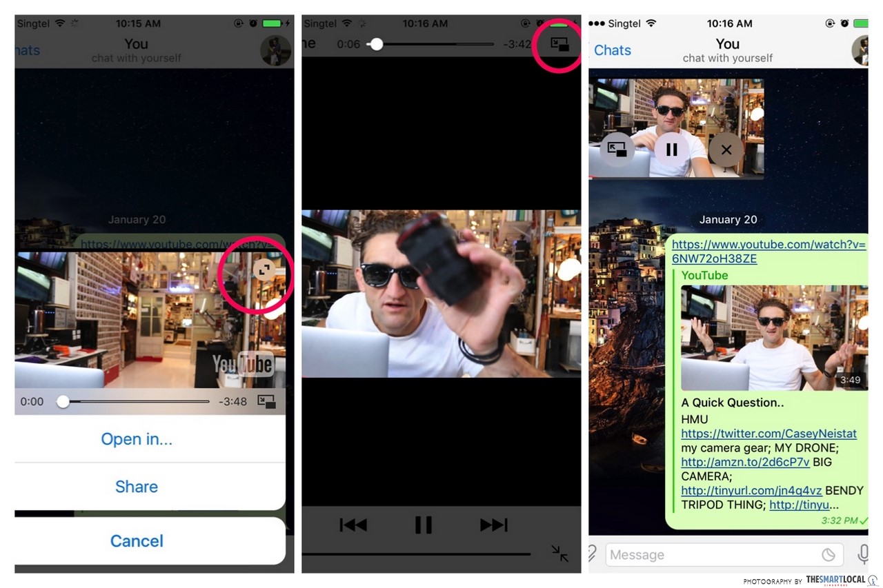Open the twitter.com/CaseyNeistat link
The image size is (883, 588).
tap(768, 434)
